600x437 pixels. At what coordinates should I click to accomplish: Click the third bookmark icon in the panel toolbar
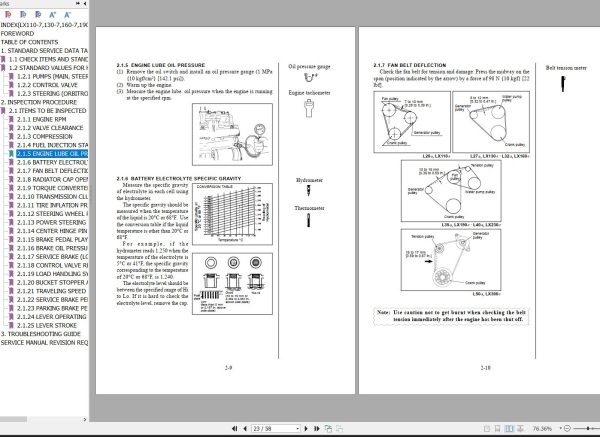point(38,15)
